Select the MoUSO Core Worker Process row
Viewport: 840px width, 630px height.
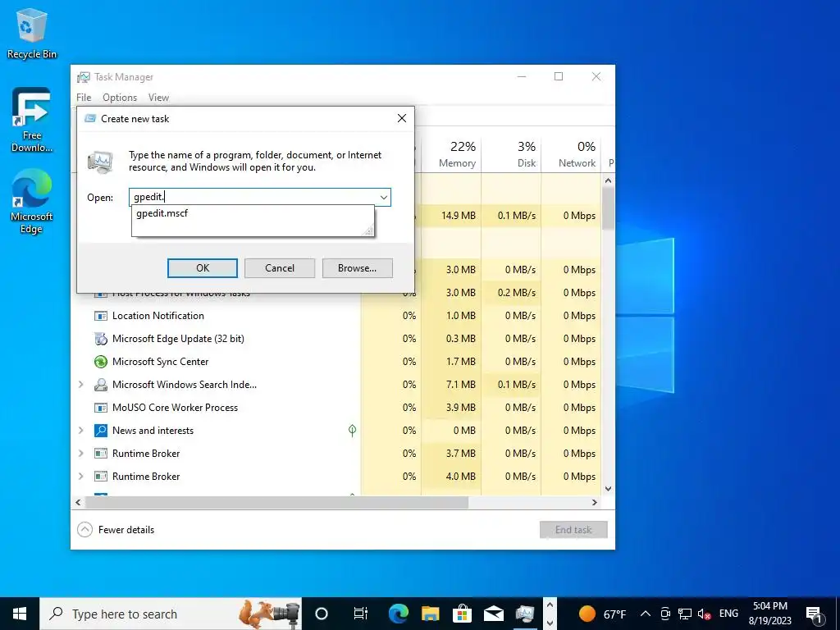(x=336, y=408)
